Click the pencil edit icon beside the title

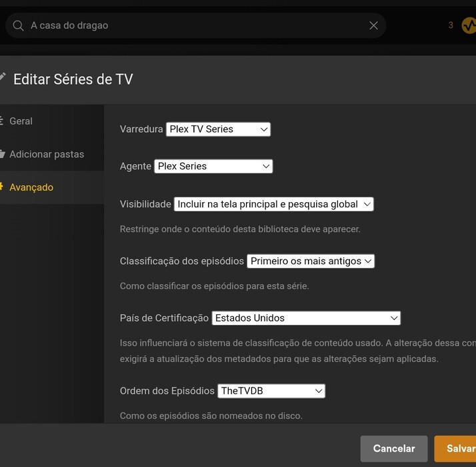point(3,77)
